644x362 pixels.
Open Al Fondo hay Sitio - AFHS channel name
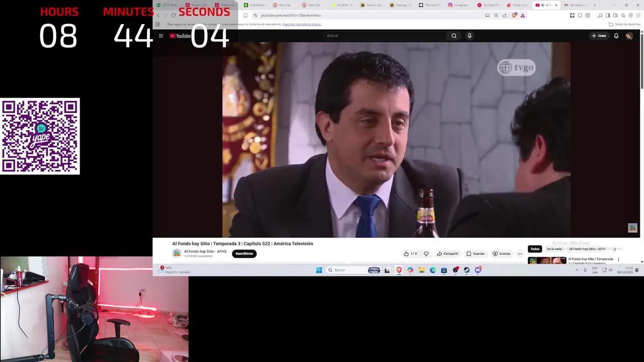(205, 251)
